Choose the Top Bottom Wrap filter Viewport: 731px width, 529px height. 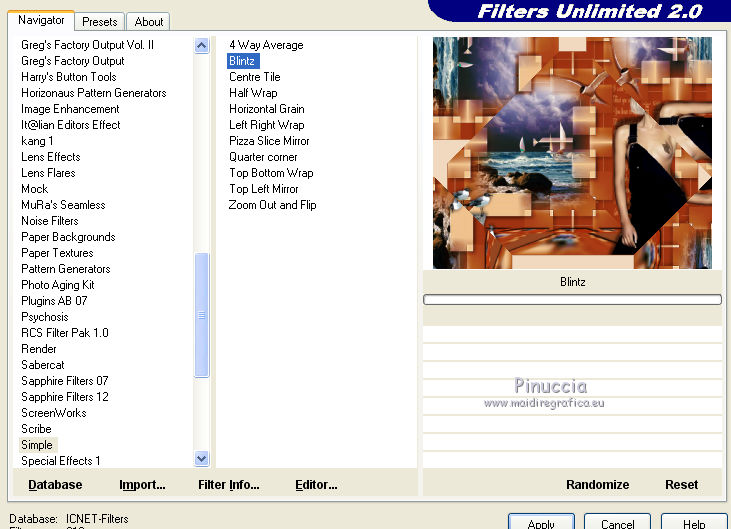271,173
